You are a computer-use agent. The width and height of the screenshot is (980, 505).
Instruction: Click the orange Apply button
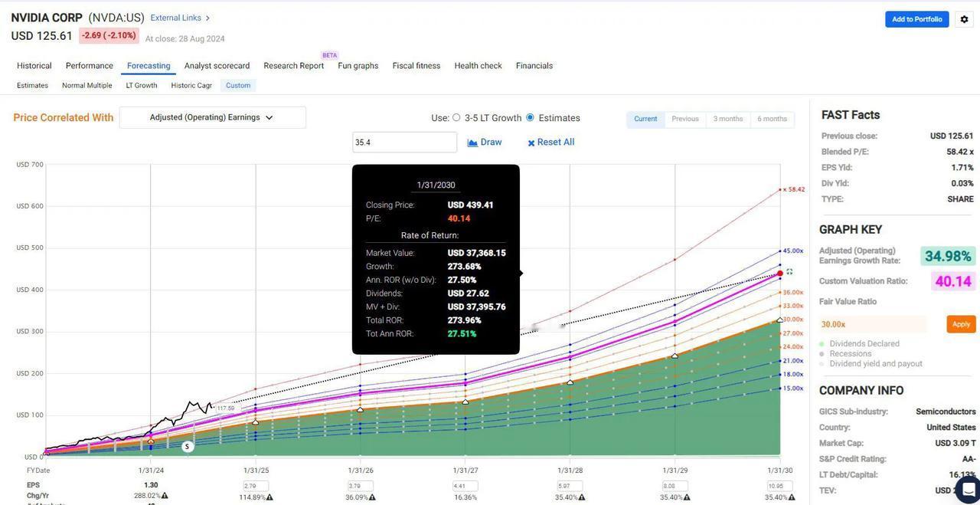(961, 324)
